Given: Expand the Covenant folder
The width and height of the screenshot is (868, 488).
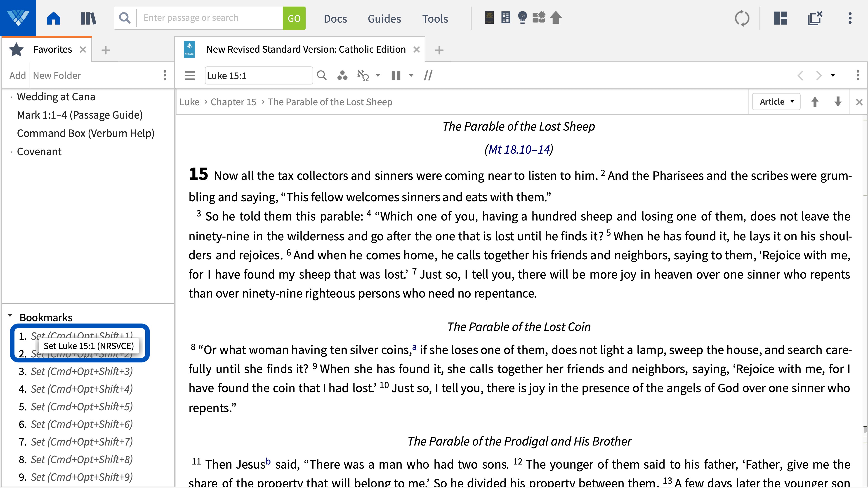Looking at the screenshot, I should [x=12, y=152].
